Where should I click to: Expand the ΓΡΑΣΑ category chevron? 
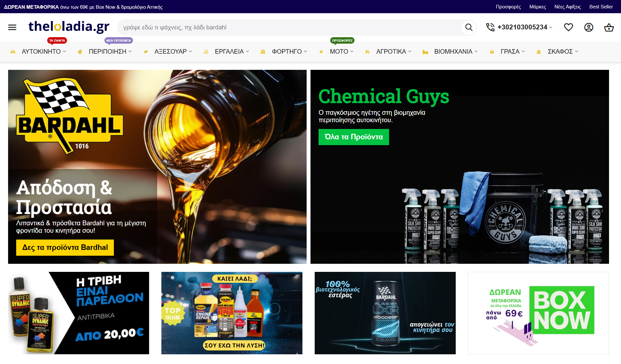[523, 51]
